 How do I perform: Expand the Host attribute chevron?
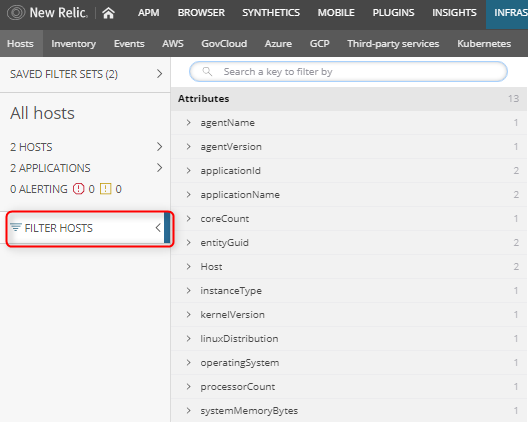click(189, 266)
